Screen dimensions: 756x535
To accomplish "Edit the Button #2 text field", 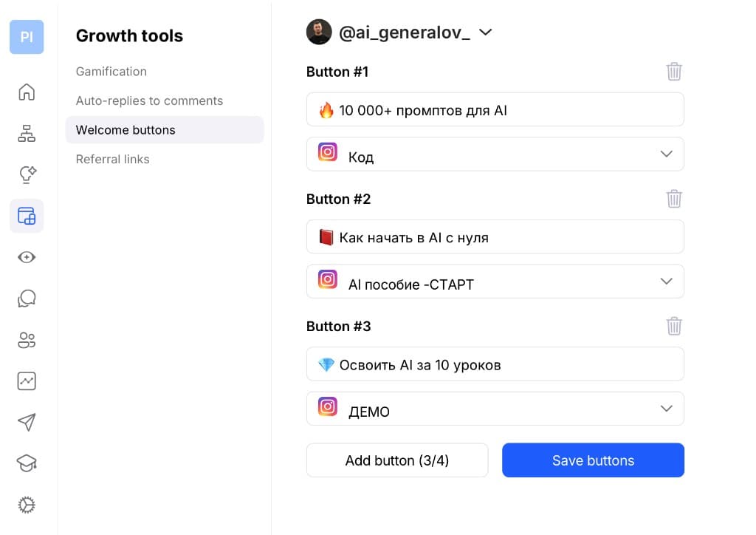I will [x=495, y=237].
